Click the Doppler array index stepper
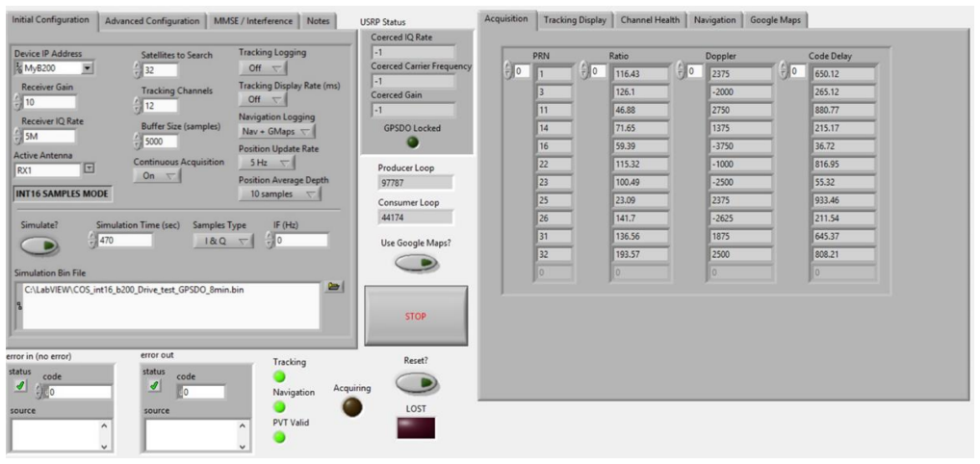980x464 pixels. (x=682, y=71)
